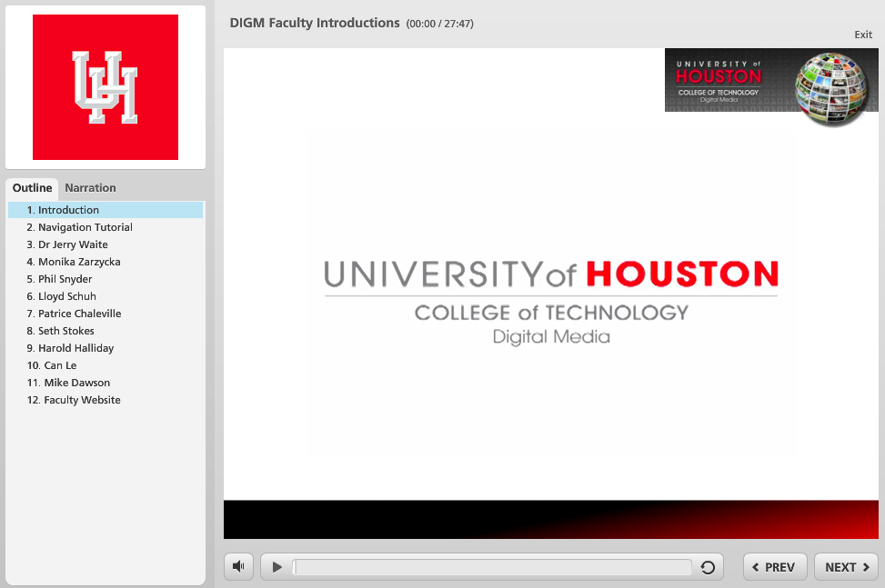Image resolution: width=885 pixels, height=588 pixels.
Task: Click the red UH logo image
Action: (x=106, y=87)
